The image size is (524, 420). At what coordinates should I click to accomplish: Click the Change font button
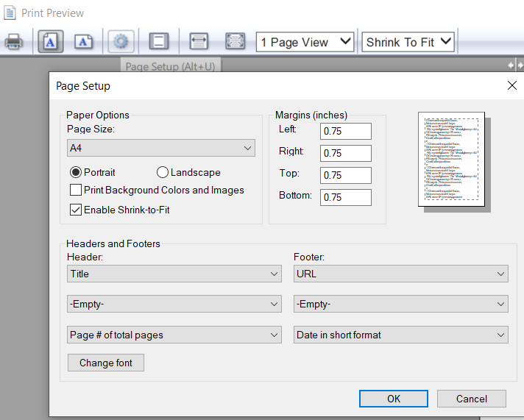[x=106, y=363]
